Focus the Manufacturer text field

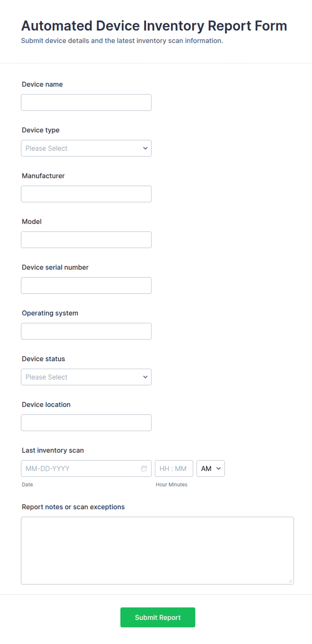click(86, 194)
